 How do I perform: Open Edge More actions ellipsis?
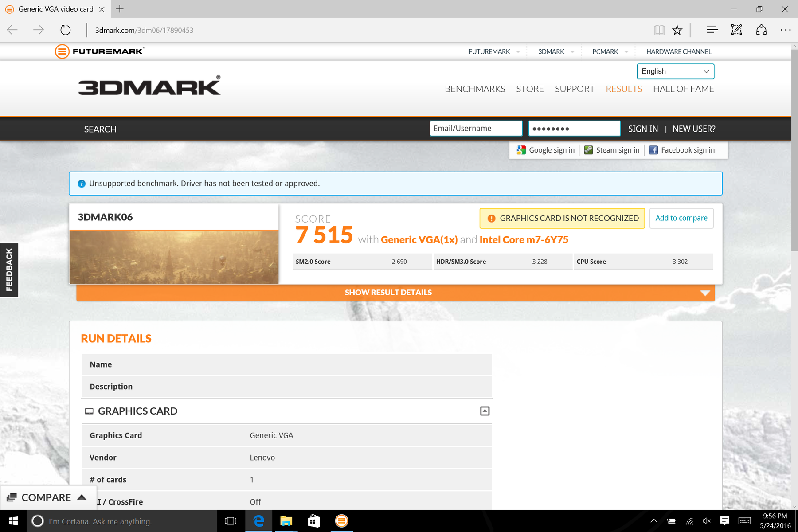[x=786, y=30]
